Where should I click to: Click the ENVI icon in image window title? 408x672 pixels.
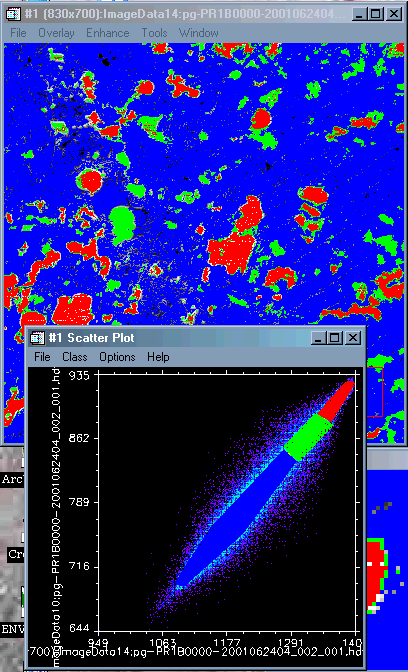pyautogui.click(x=14, y=14)
